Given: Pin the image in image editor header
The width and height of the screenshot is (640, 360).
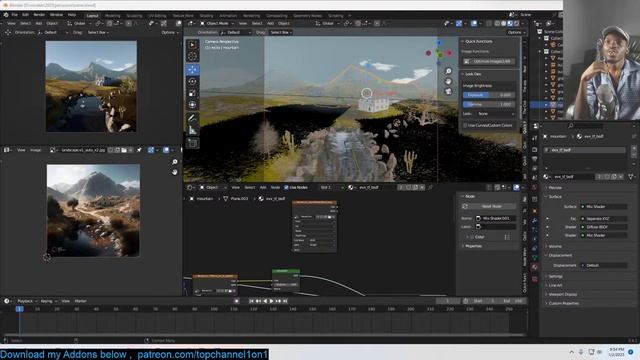Looking at the screenshot, I should pos(139,150).
